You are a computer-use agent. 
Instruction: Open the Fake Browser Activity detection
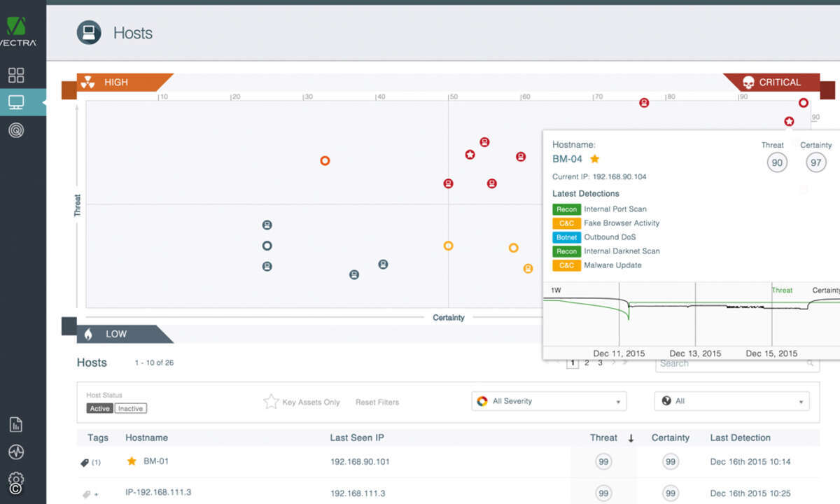tap(622, 223)
